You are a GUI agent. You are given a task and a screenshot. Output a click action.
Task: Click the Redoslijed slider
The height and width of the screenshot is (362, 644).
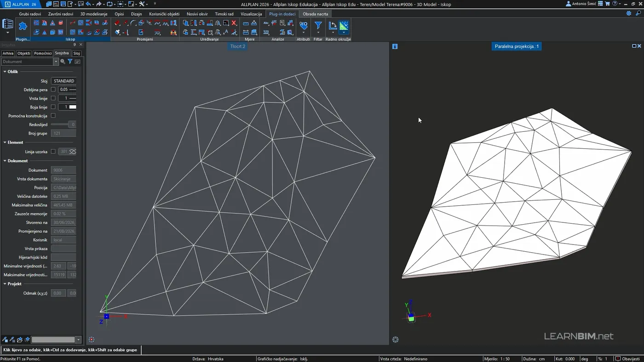[x=63, y=124]
